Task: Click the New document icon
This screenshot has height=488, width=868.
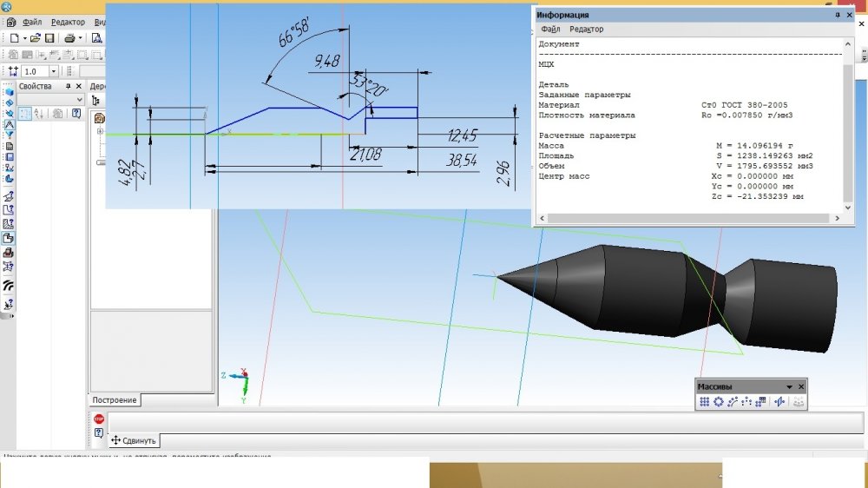Action: point(15,38)
